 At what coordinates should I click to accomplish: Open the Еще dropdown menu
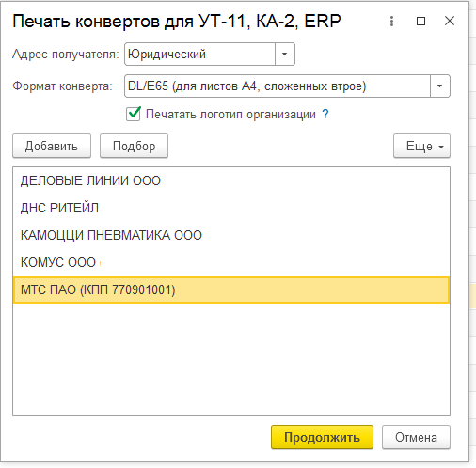421,146
